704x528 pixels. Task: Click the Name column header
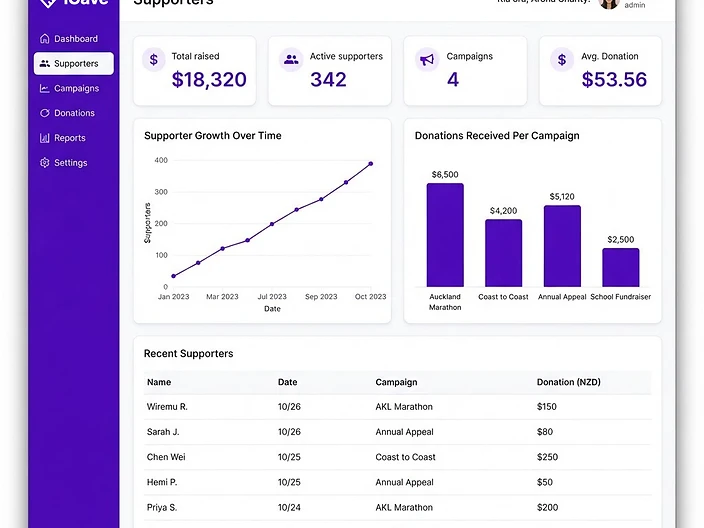[x=159, y=382]
